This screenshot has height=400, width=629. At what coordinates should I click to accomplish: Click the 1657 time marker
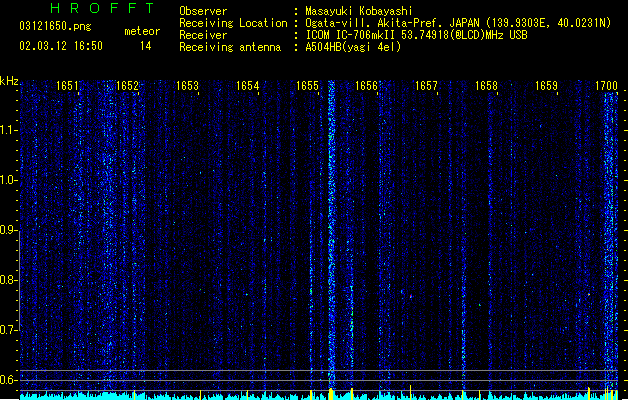click(426, 86)
